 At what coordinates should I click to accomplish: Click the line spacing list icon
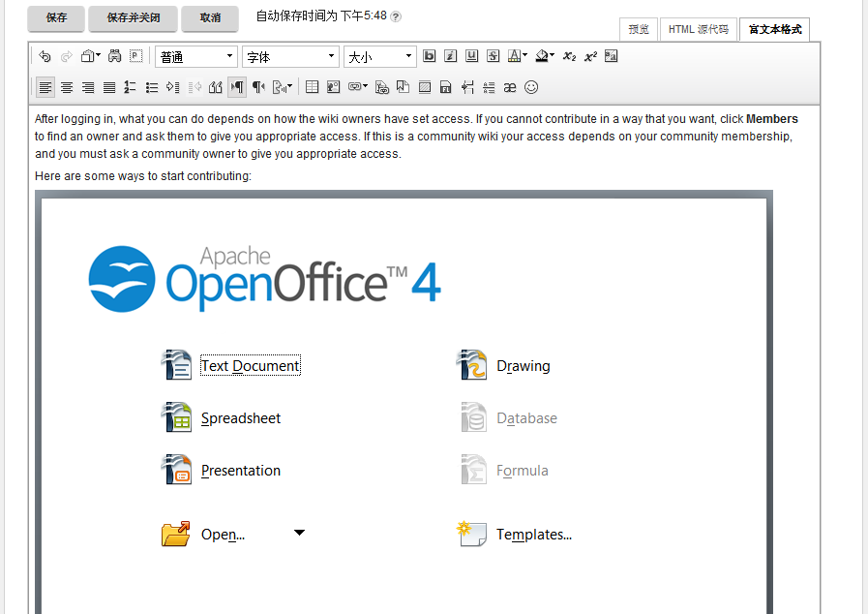[x=489, y=87]
